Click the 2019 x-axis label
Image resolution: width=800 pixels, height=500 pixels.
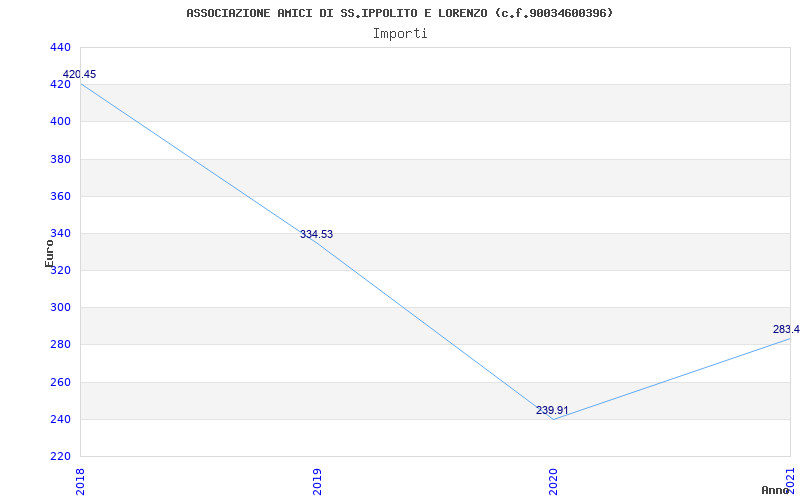tap(317, 480)
